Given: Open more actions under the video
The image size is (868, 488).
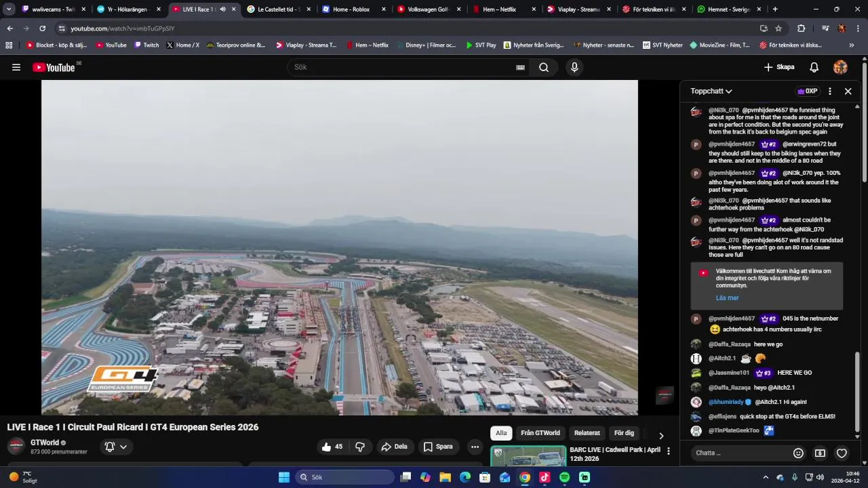Looking at the screenshot, I should coord(475,447).
